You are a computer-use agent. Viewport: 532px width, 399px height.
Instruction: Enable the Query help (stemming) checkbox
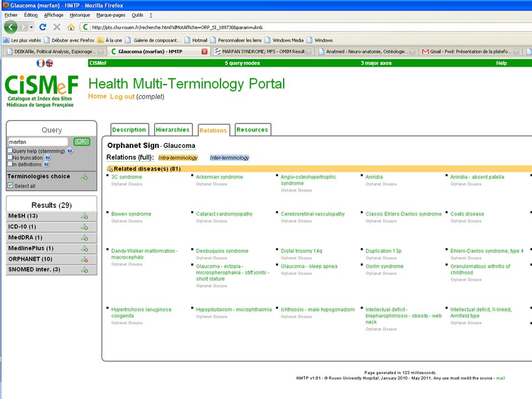coord(10,150)
